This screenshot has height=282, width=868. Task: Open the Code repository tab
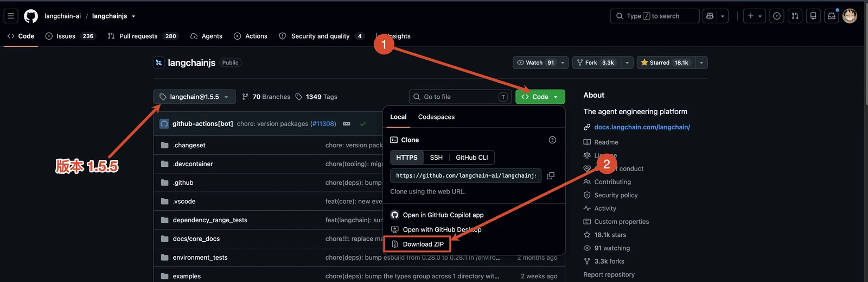pos(21,36)
